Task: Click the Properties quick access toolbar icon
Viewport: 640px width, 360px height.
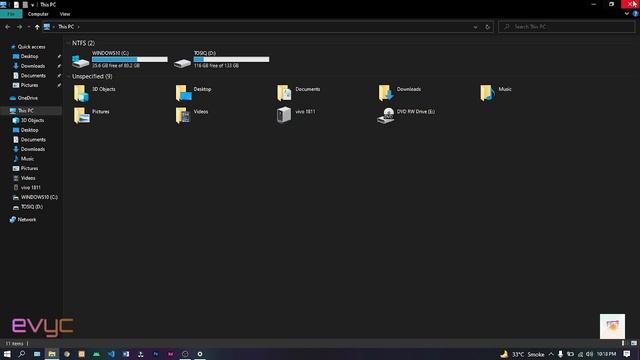Action: [16, 4]
